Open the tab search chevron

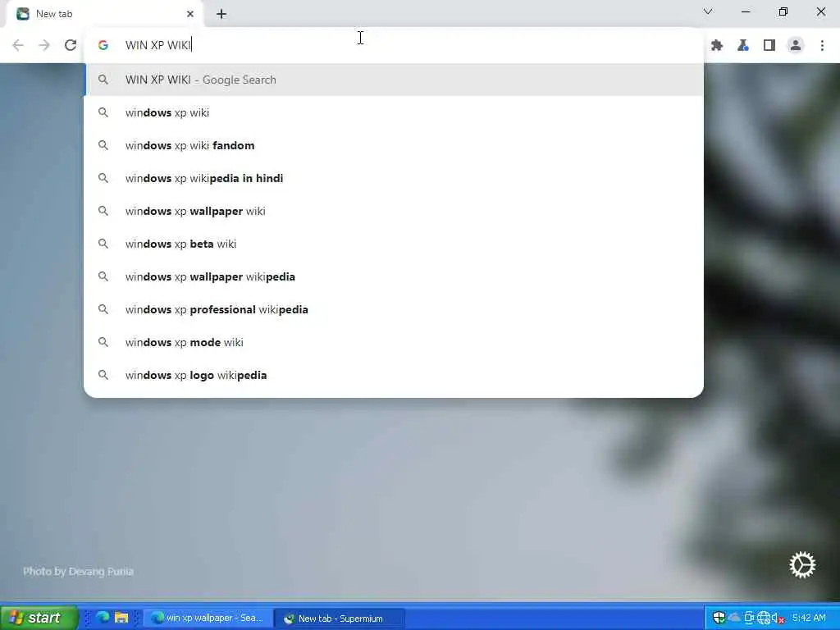708,11
